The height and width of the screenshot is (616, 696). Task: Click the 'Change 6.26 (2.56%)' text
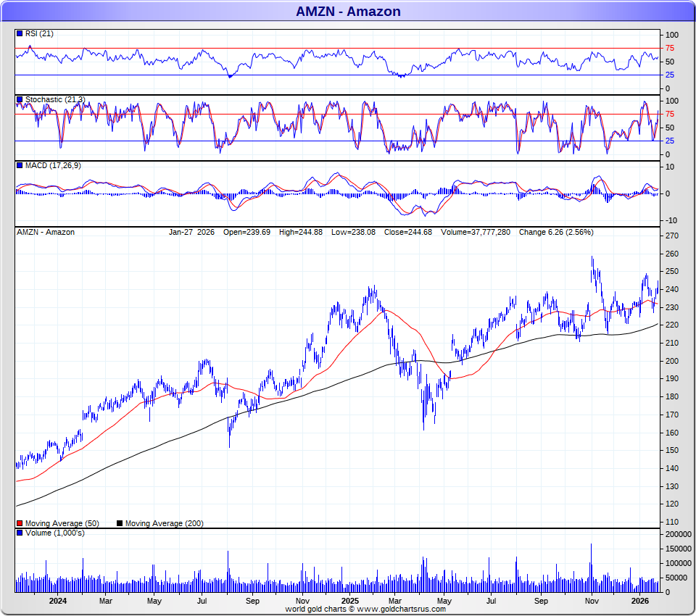[556, 232]
